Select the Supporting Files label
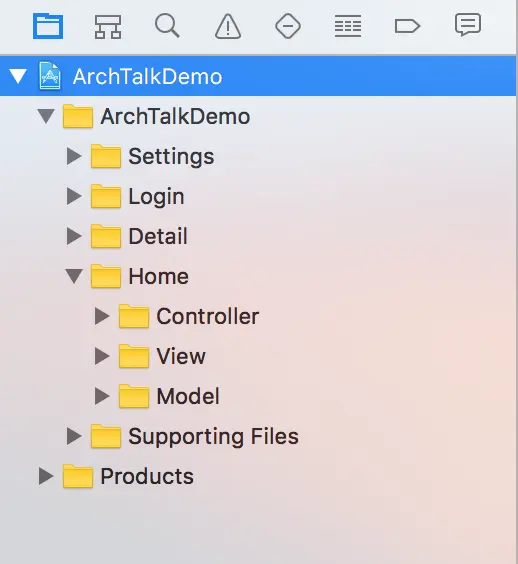 (x=214, y=437)
